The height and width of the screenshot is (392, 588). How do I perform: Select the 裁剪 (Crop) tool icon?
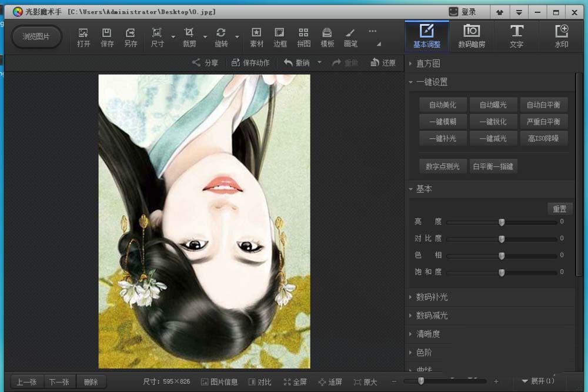pos(189,33)
